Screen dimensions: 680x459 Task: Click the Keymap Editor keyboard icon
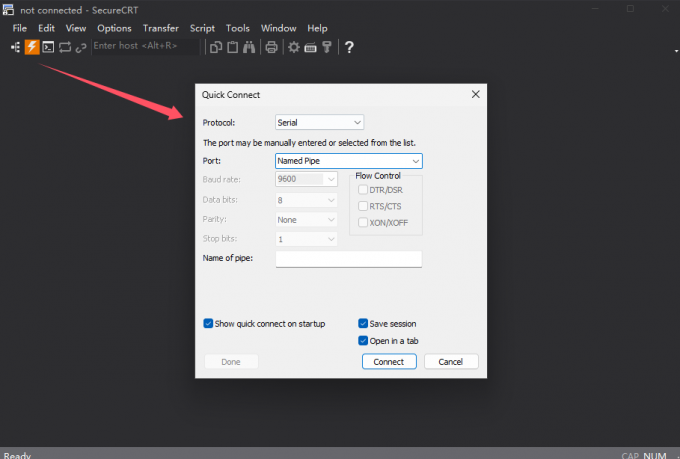311,47
